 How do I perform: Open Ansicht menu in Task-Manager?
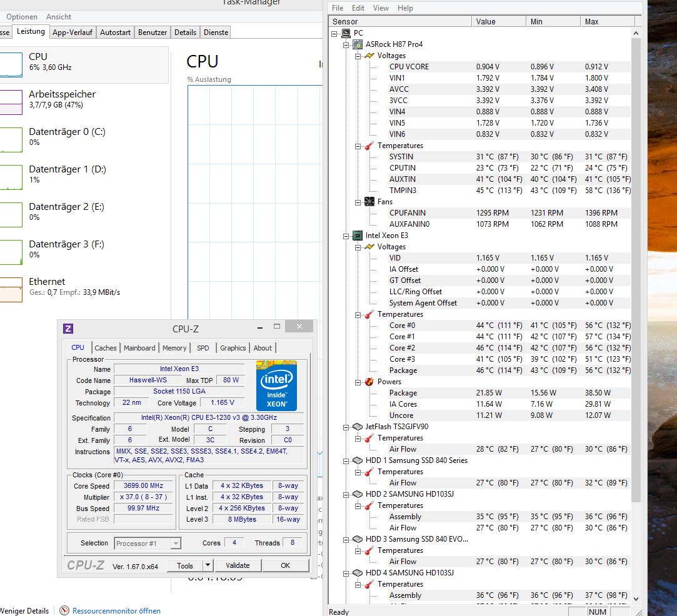[x=58, y=16]
